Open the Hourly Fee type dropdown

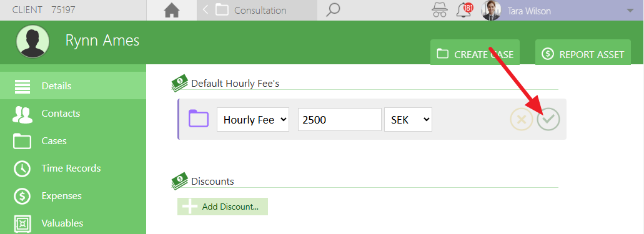coord(253,120)
